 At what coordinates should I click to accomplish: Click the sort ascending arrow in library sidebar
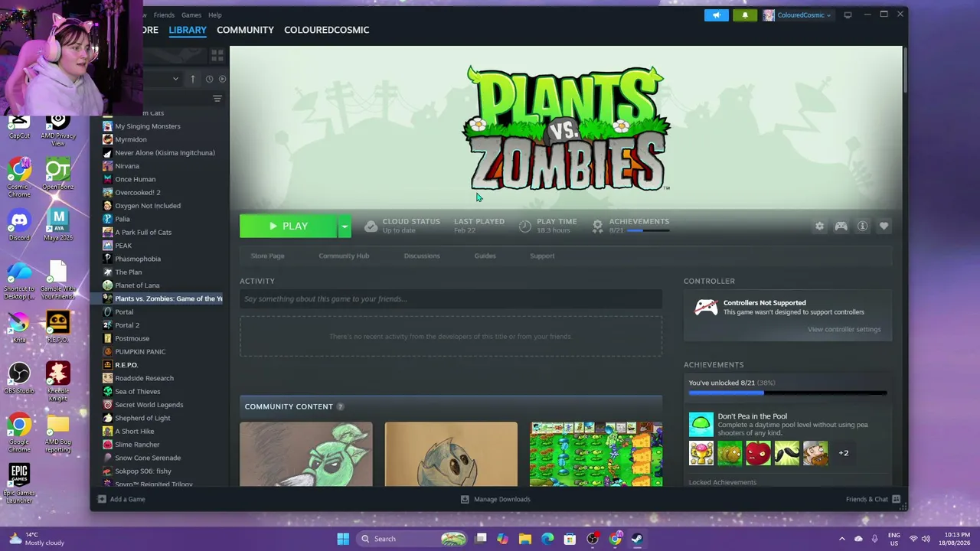point(193,79)
